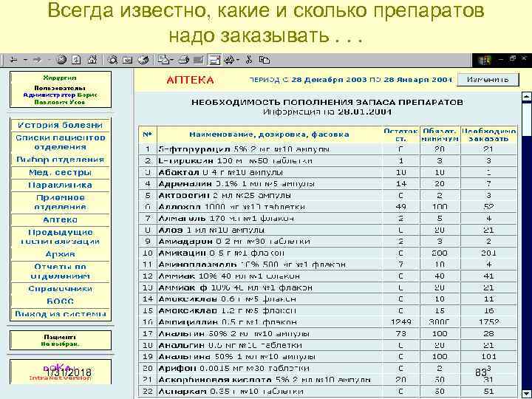This screenshot has height=399, width=532.
Task: Open Предыдущие госпитализации link
Action: 60,237
